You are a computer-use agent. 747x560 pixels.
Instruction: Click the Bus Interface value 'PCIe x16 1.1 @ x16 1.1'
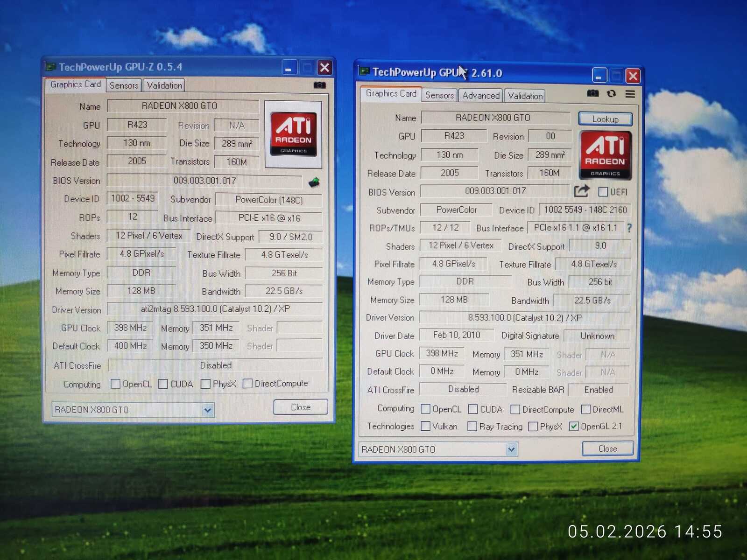tap(575, 228)
